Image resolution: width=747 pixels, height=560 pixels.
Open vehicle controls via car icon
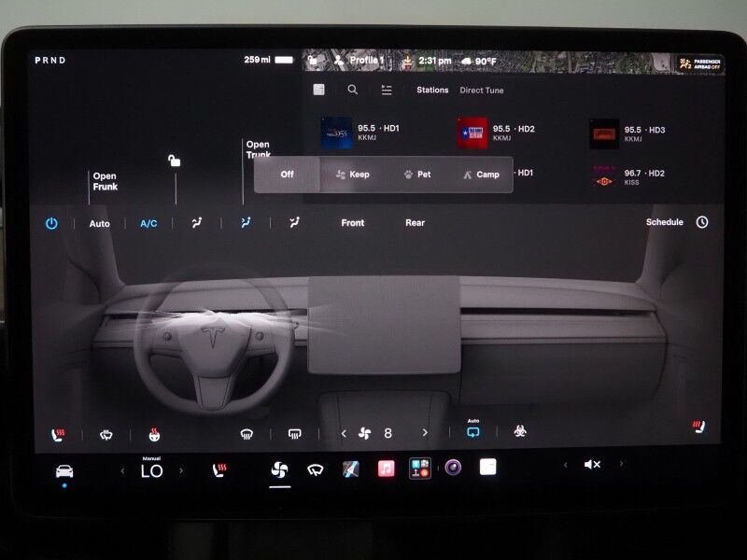click(64, 471)
